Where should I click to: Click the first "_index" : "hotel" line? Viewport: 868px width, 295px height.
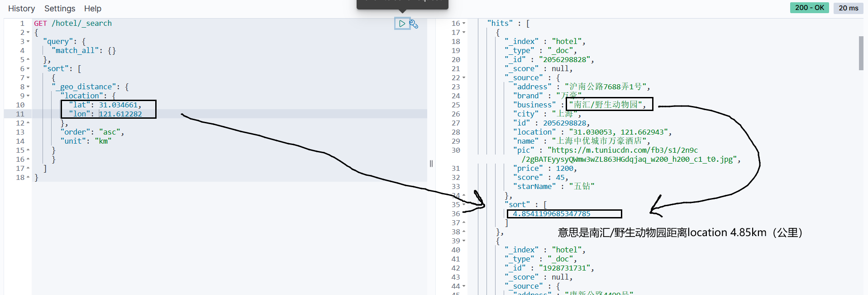click(x=545, y=41)
